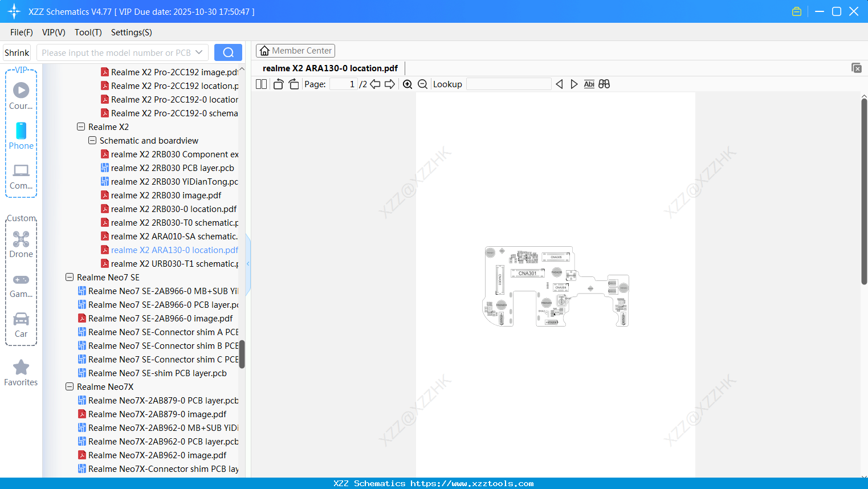Focus the model number search field
Screen dimensions: 868x489
tap(116, 52)
